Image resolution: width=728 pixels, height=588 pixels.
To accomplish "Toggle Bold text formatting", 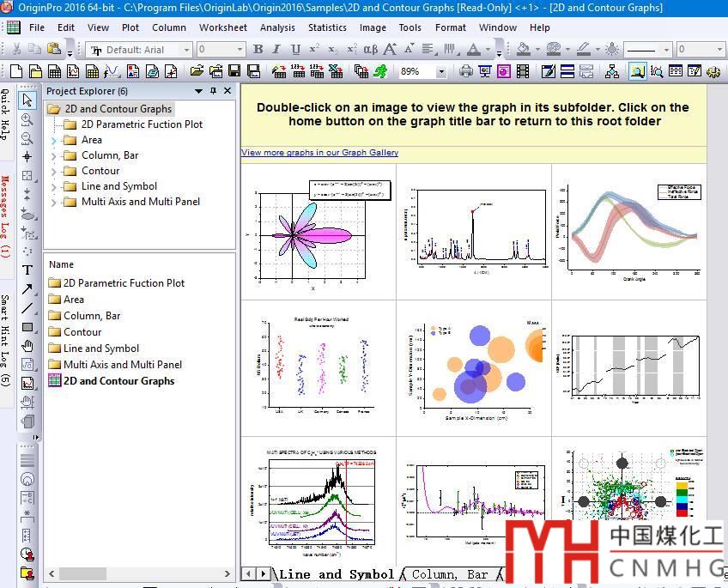I will [x=258, y=50].
